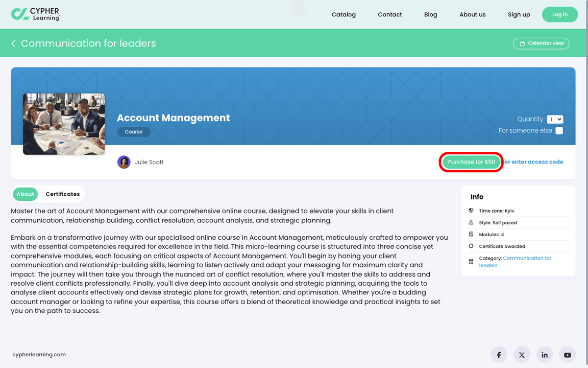Click the modules icon beside Modules: 4
The width and height of the screenshot is (588, 368).
[471, 234]
